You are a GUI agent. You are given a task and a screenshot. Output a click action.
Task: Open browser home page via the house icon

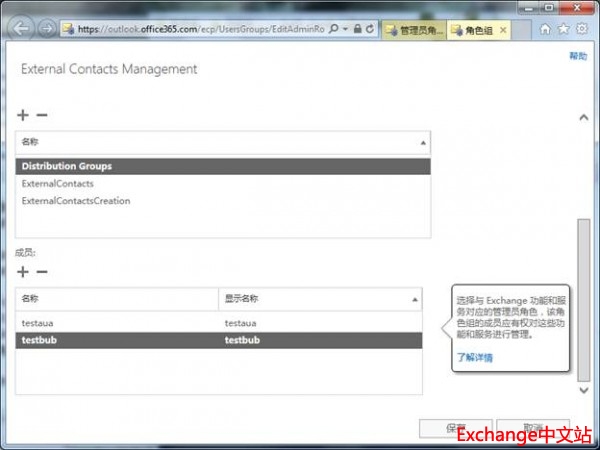(x=546, y=29)
